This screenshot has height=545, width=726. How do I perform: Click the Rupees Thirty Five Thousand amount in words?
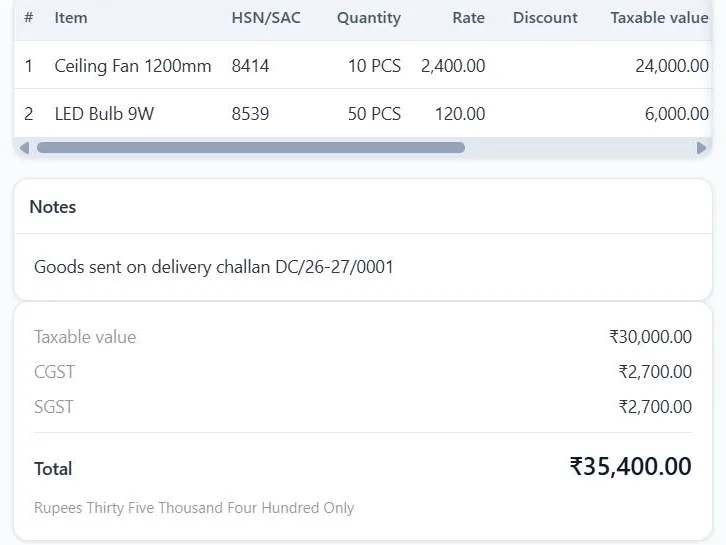coord(194,507)
